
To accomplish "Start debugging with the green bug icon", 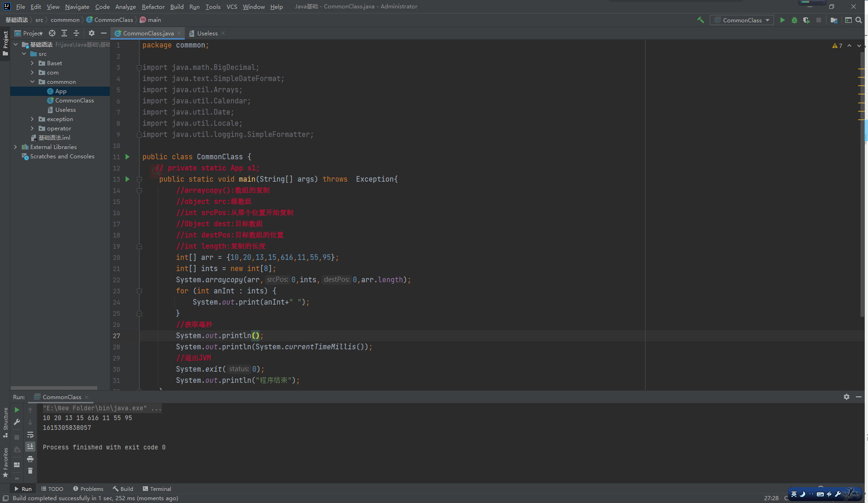I will coord(794,20).
